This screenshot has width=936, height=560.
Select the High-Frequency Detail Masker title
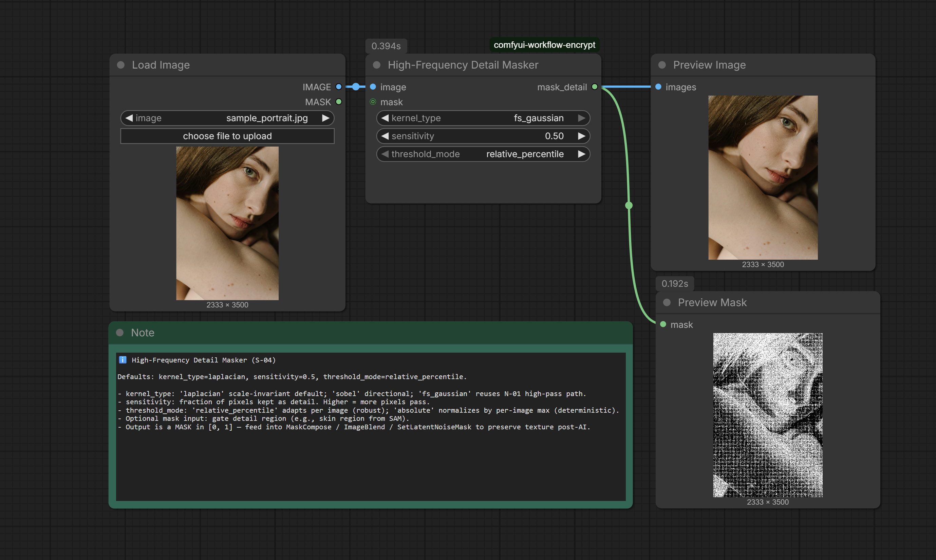click(x=463, y=65)
